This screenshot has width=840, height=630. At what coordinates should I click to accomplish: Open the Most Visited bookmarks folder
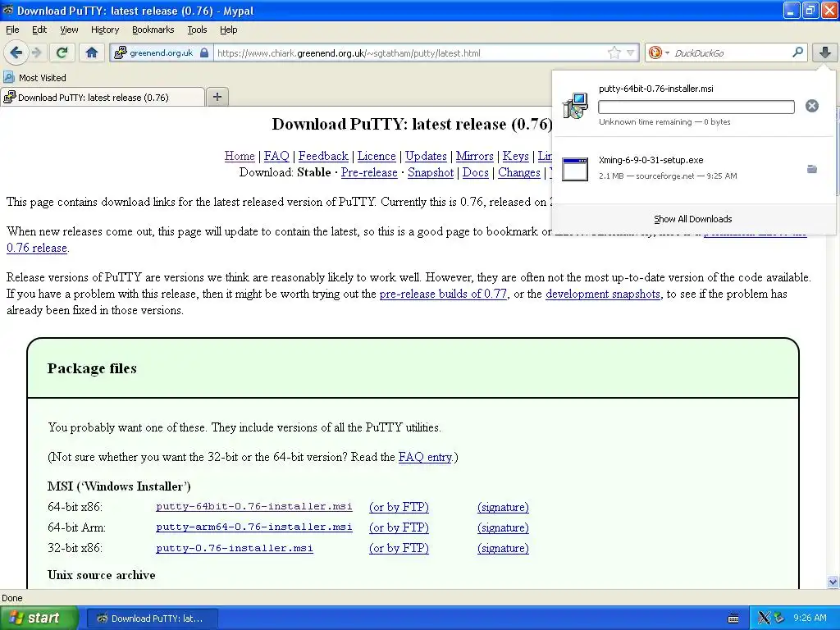click(x=34, y=78)
